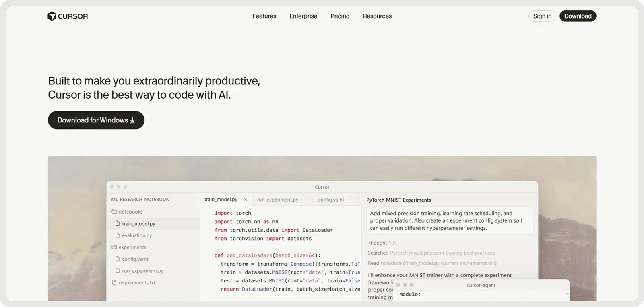Select train_model.py in the file tree

pyautogui.click(x=138, y=224)
